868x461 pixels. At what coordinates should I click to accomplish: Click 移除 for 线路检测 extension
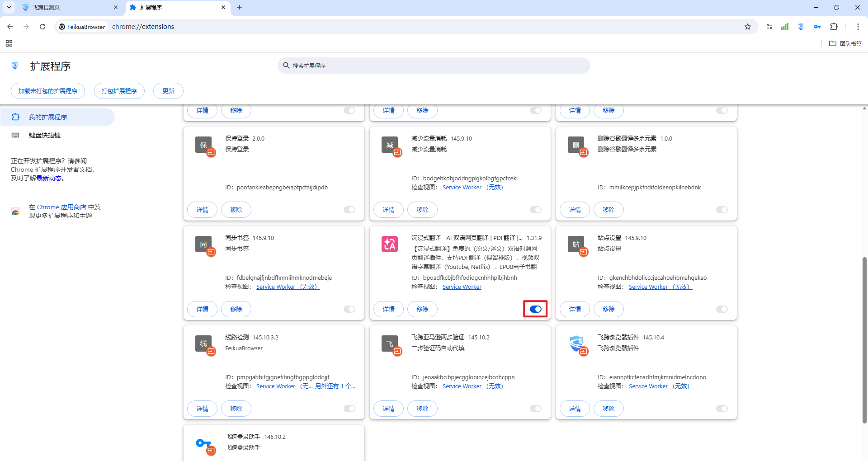[x=236, y=409]
